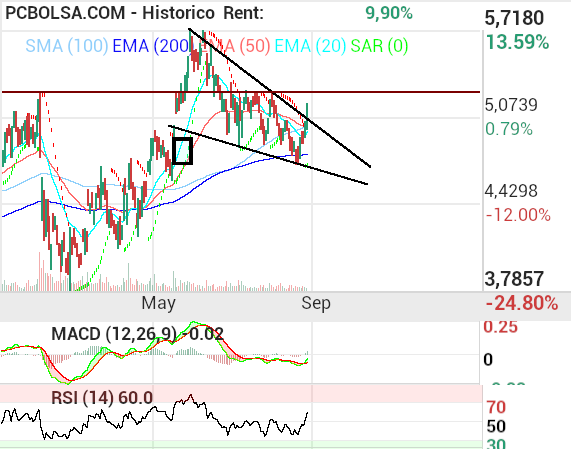Screen dimensions: 571x449
Task: Click the SMA (100) legend label
Action: pyautogui.click(x=67, y=46)
